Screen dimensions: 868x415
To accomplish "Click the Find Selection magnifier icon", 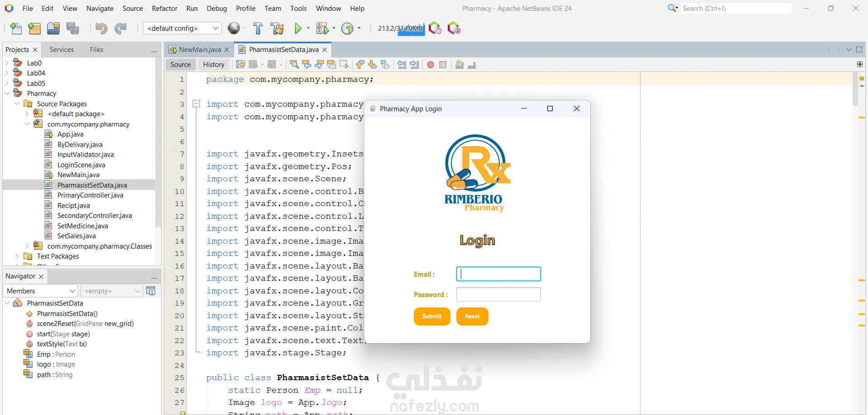I will tap(294, 65).
